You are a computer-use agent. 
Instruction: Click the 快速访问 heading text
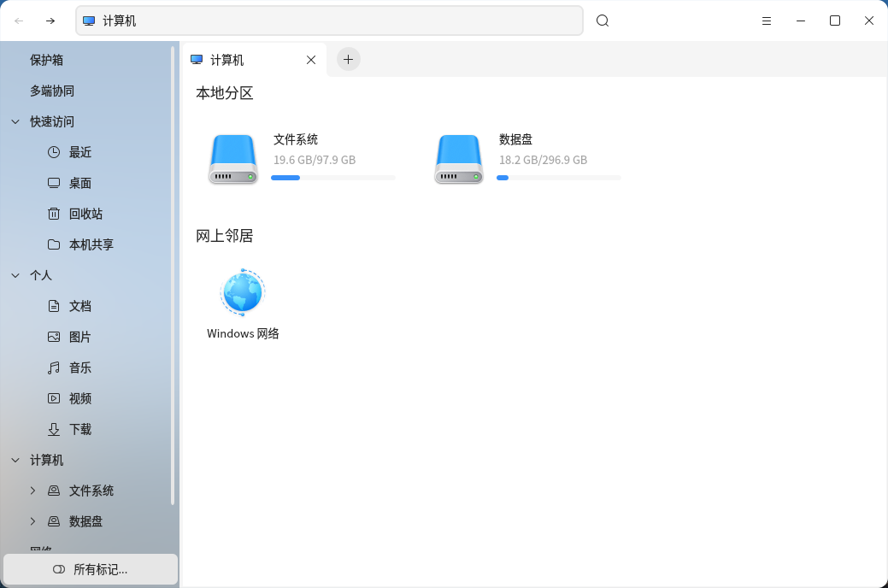click(x=52, y=122)
